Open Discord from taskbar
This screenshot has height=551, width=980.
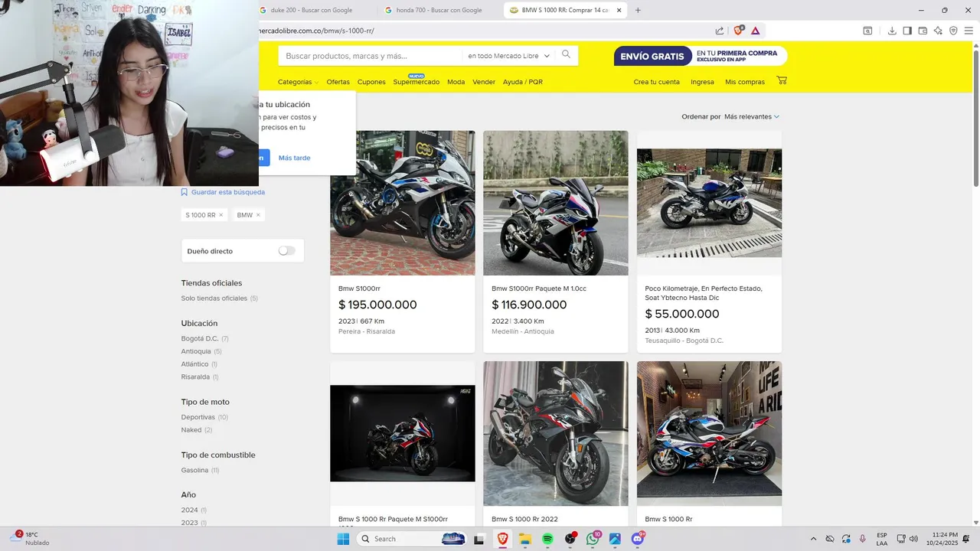point(638,539)
